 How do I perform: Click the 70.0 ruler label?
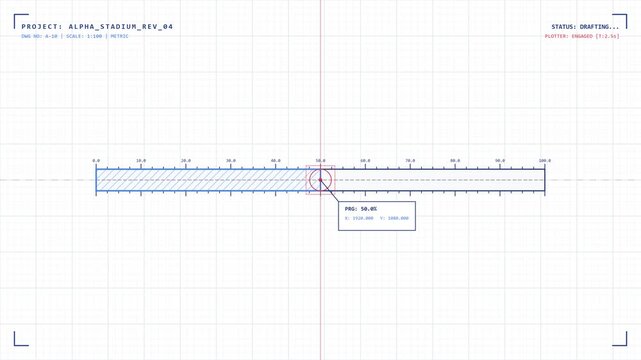(x=410, y=161)
